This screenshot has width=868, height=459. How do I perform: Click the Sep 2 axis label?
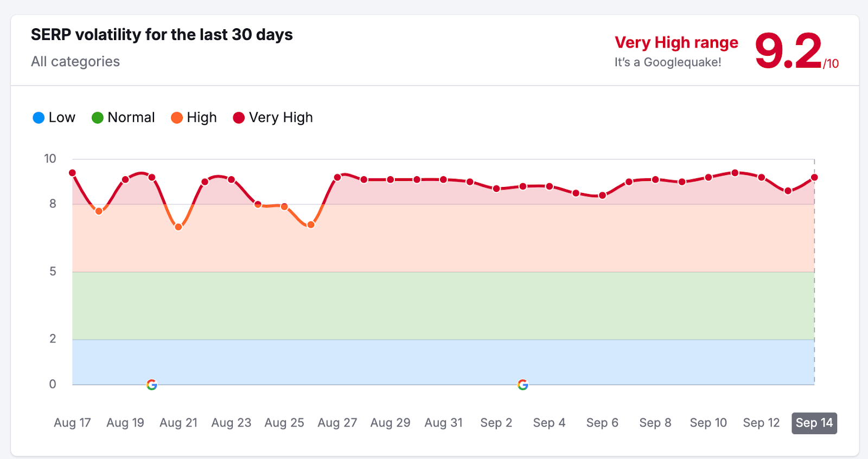(x=496, y=423)
